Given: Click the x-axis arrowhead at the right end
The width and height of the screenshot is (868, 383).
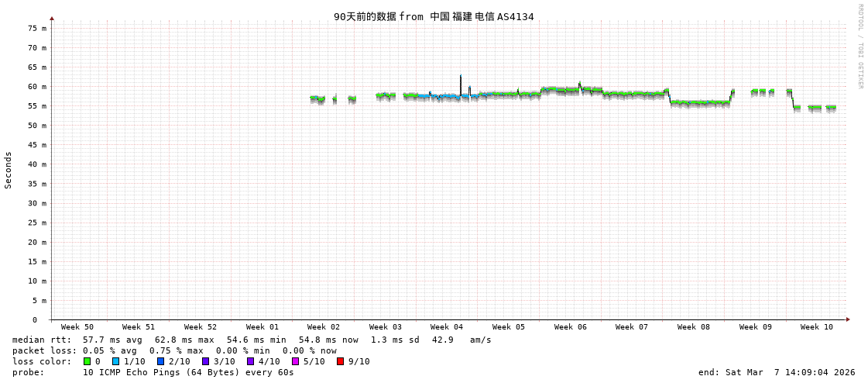Looking at the screenshot, I should [x=848, y=319].
